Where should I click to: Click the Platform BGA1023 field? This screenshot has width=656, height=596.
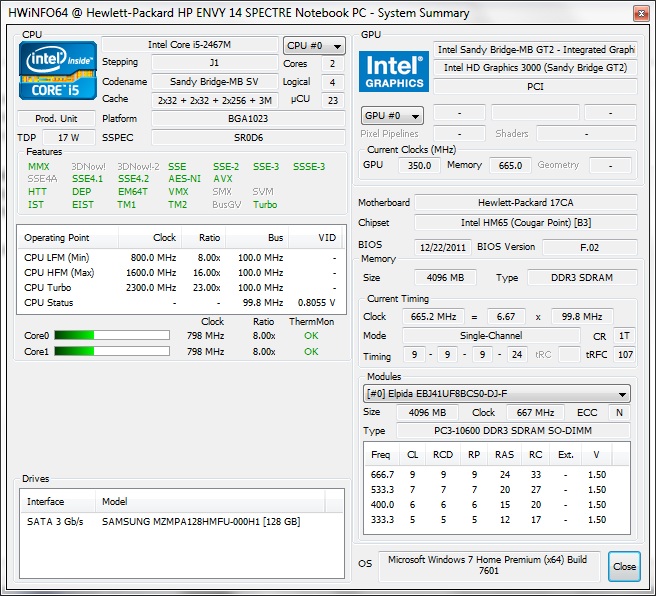(248, 118)
